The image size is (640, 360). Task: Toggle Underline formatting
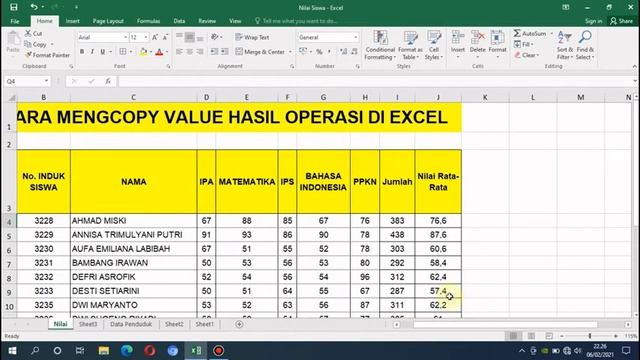click(102, 52)
